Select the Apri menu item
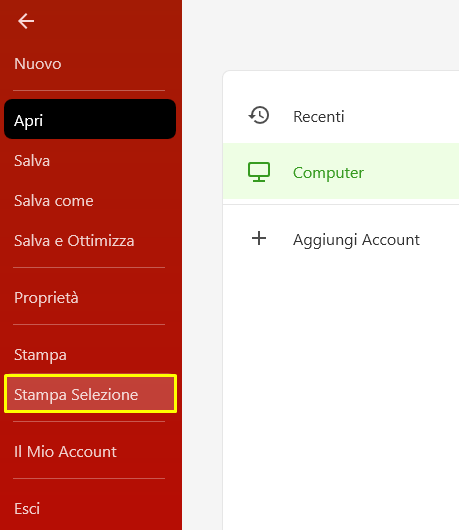This screenshot has width=459, height=530. tap(90, 119)
